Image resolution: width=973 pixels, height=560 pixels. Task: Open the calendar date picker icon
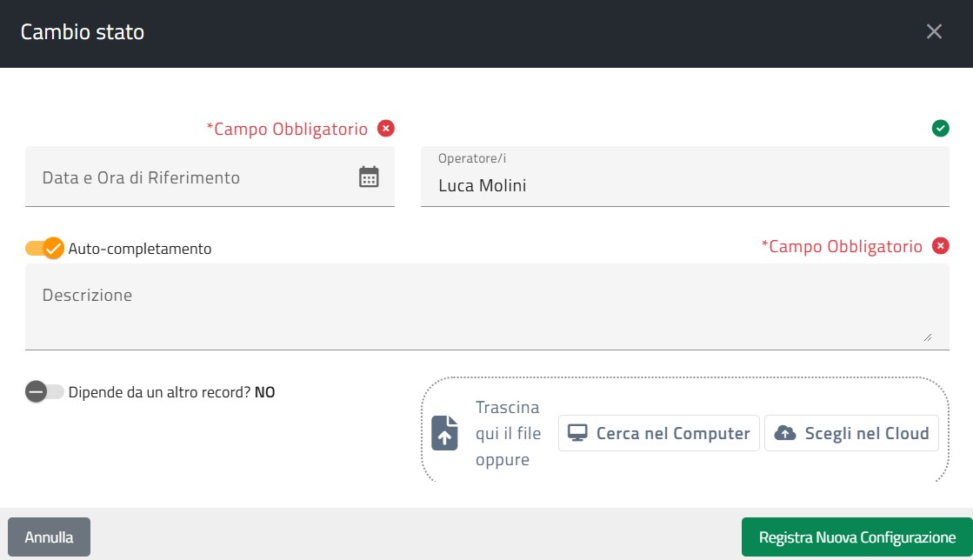coord(369,177)
